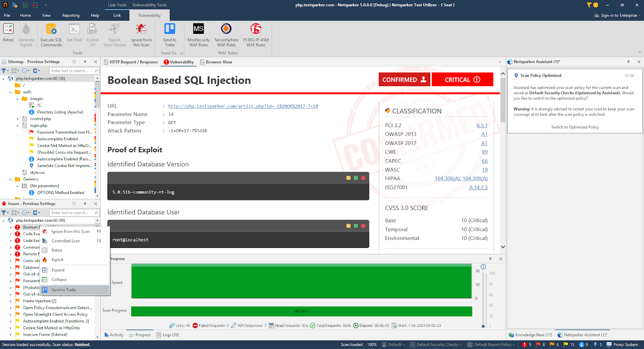This screenshot has height=349, width=644.
Task: Expand the control.php tree node
Action: (x=18, y=119)
